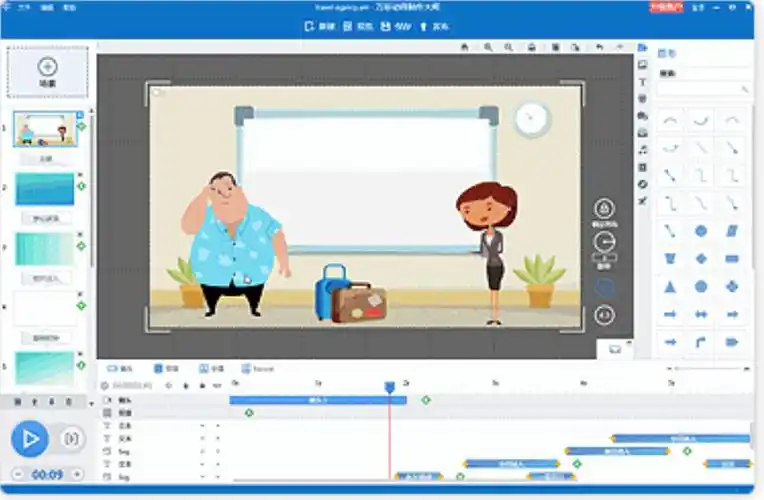The width and height of the screenshot is (764, 500).
Task: Switch to the Record tab above timeline
Action: tap(257, 369)
